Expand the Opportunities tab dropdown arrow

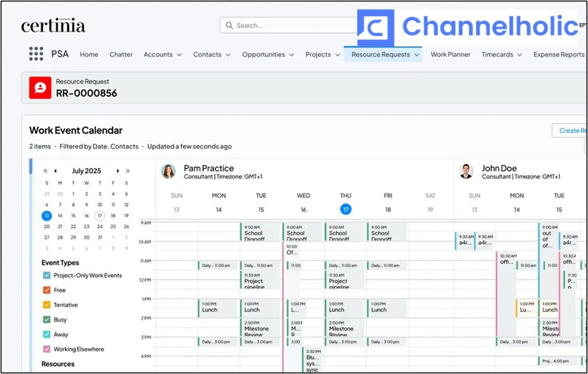[292, 55]
